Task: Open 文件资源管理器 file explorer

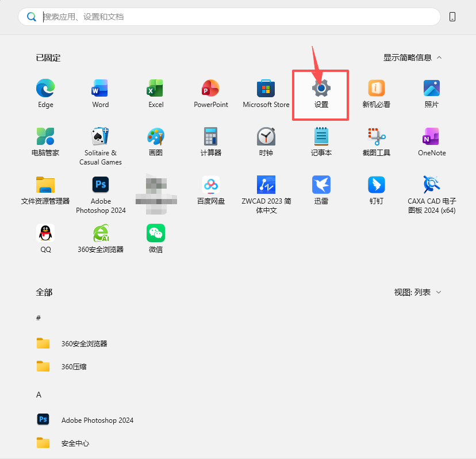Action: (45, 190)
